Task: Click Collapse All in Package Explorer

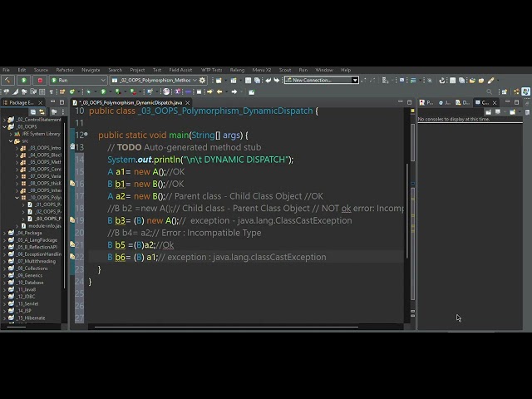Action: tap(33, 111)
